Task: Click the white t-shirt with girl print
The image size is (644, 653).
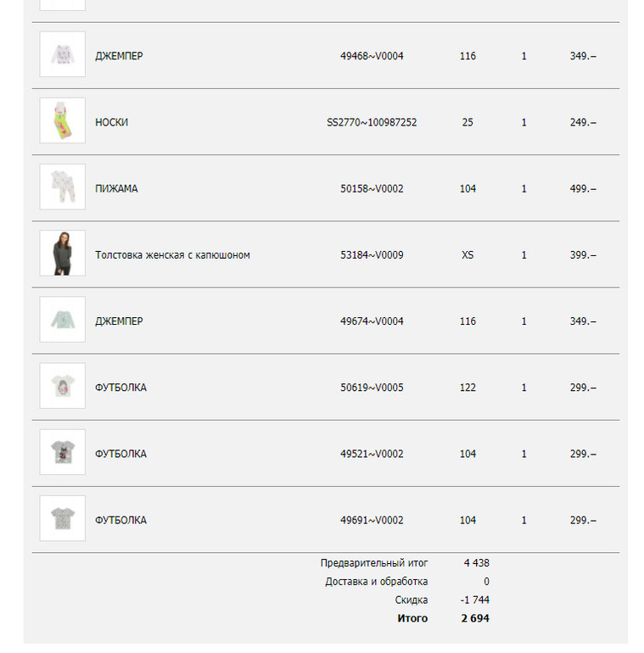Action: (62, 386)
